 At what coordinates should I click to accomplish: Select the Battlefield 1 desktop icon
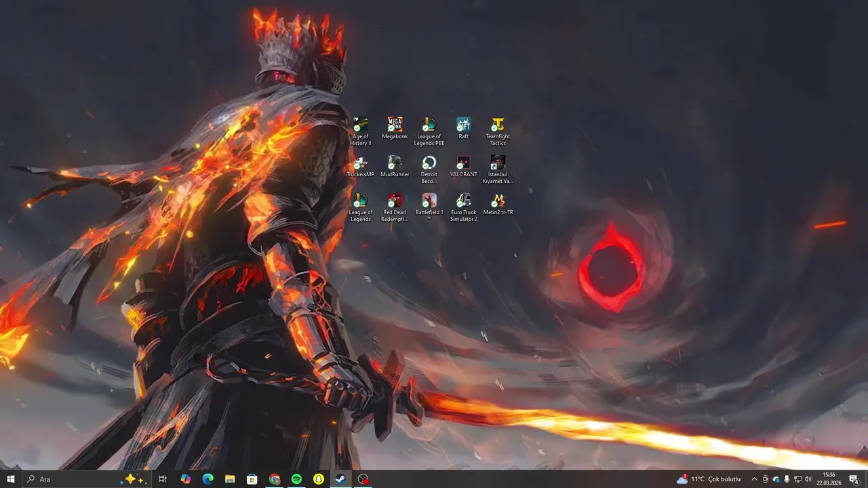coord(429,207)
